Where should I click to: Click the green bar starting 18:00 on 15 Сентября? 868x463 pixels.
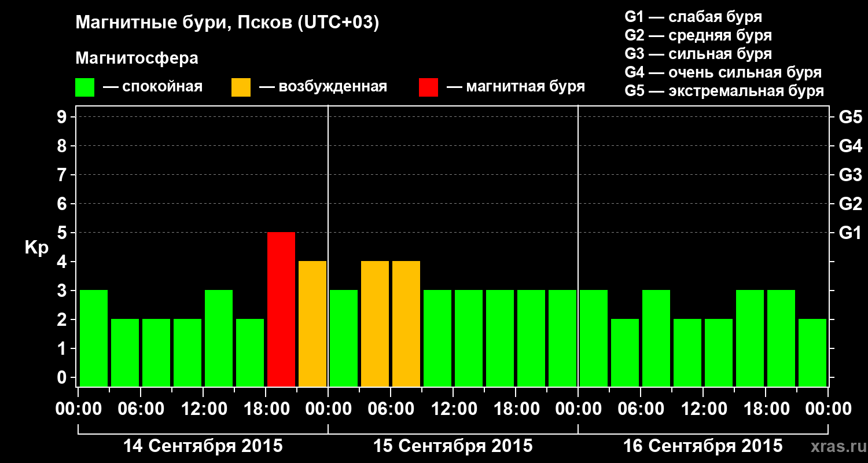pyautogui.click(x=531, y=339)
